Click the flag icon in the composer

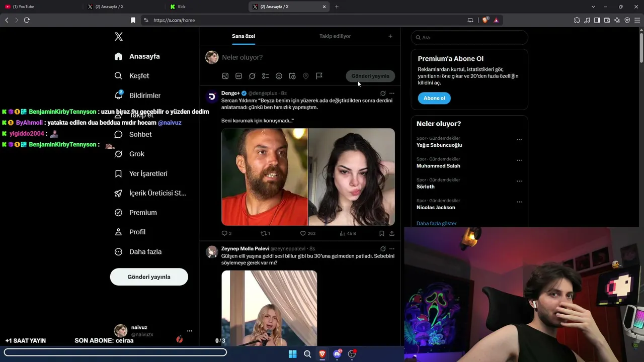tap(319, 76)
